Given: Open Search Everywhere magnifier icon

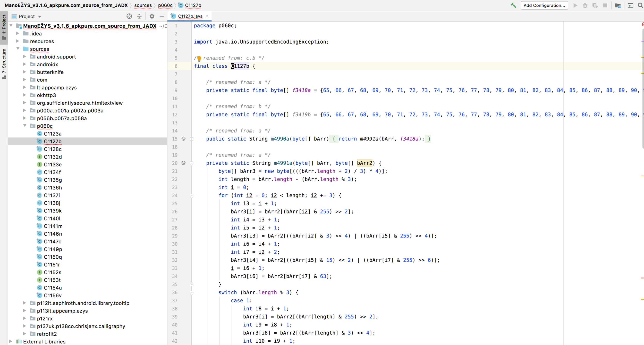Looking at the screenshot, I should 640,5.
